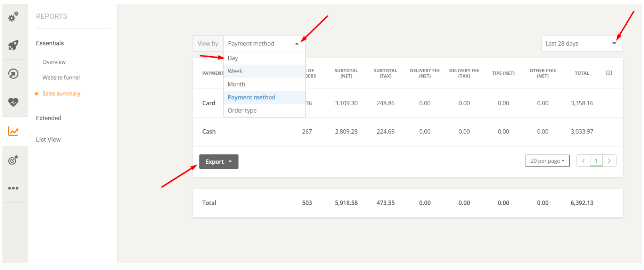
Task: Click the Export button
Action: 218,162
